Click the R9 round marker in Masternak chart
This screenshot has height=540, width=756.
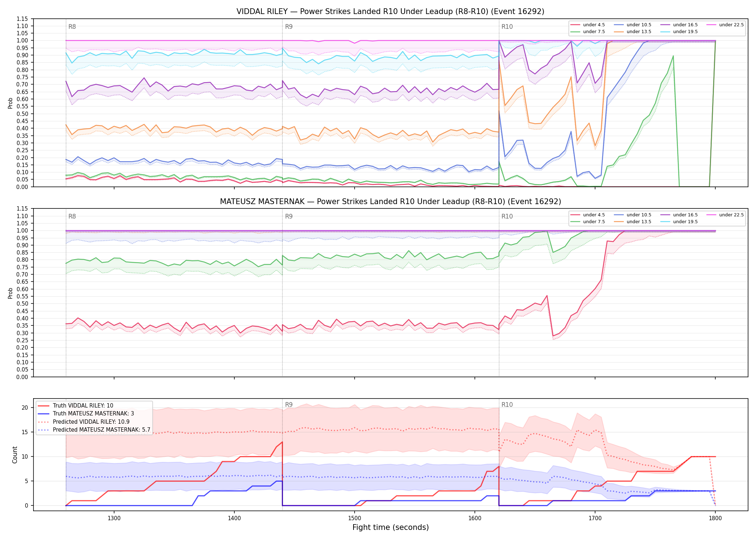pyautogui.click(x=289, y=217)
